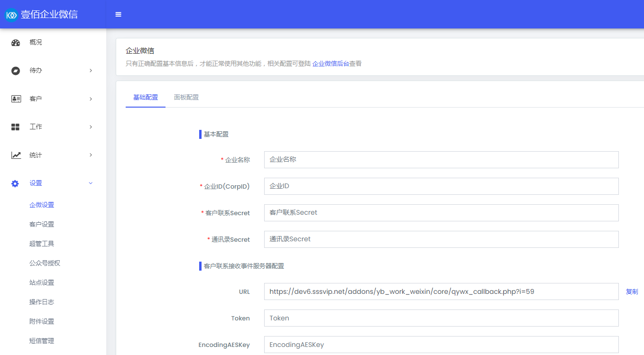This screenshot has width=644, height=355.
Task: Expand the 工作 menu chevron
Action: 91,127
